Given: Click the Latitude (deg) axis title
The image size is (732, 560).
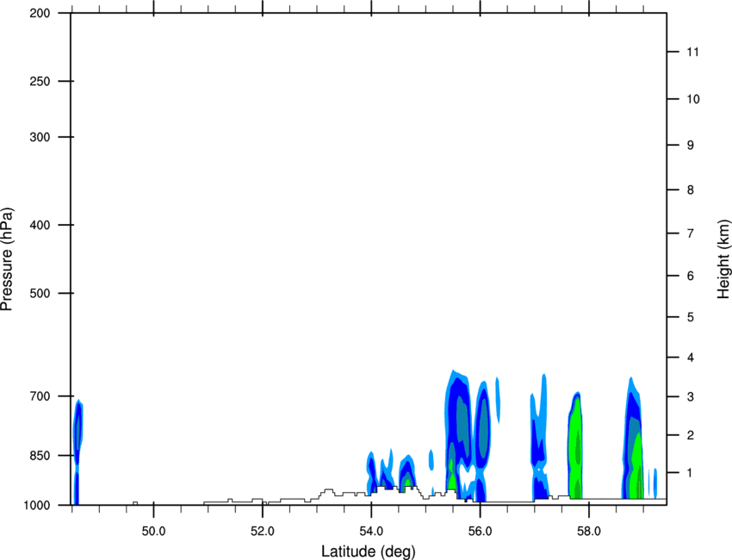Looking at the screenshot, I should click(368, 551).
